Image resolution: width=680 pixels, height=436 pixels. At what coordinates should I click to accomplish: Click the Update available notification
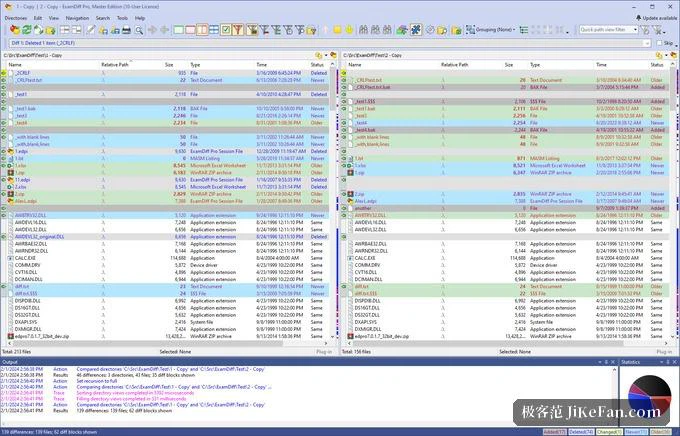[x=656, y=18]
